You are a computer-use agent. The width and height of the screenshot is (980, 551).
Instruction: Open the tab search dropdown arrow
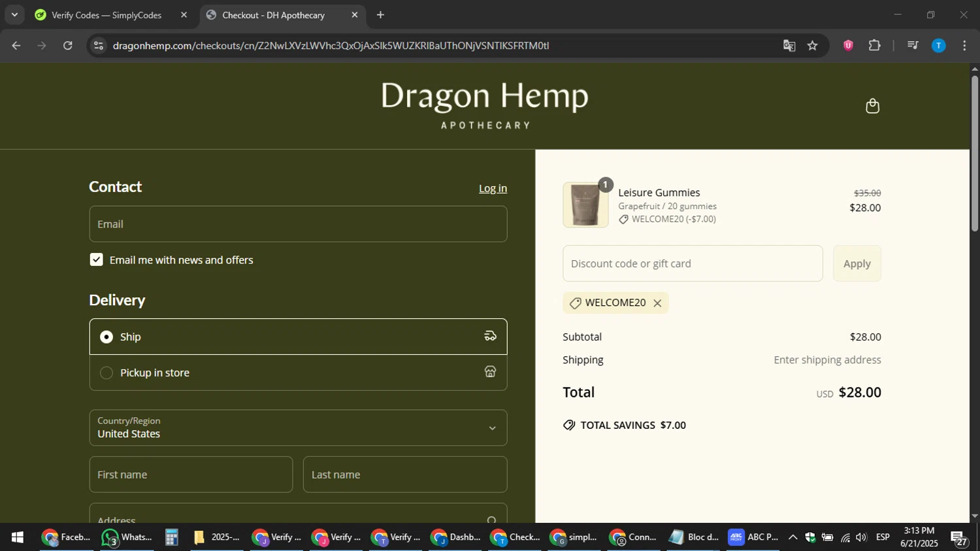[x=14, y=15]
